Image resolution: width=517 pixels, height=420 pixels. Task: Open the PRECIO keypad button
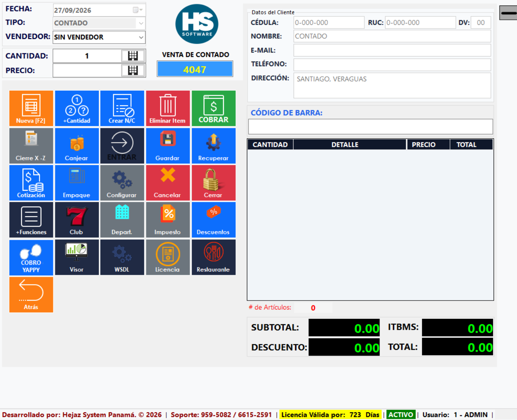click(133, 70)
